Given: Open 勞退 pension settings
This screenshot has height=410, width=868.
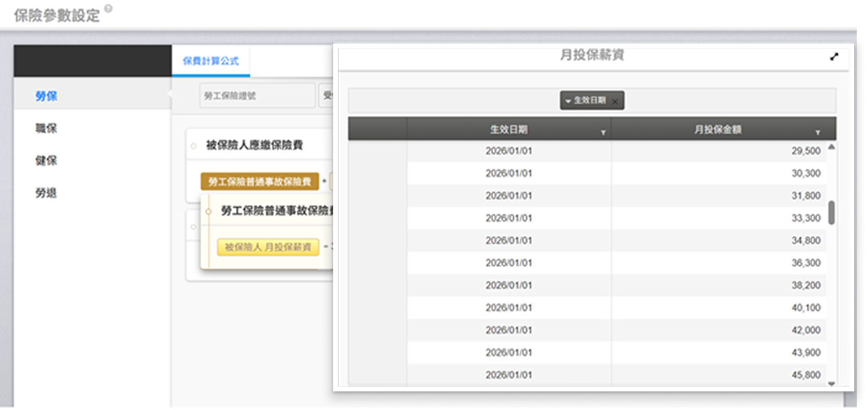Looking at the screenshot, I should click(x=46, y=193).
